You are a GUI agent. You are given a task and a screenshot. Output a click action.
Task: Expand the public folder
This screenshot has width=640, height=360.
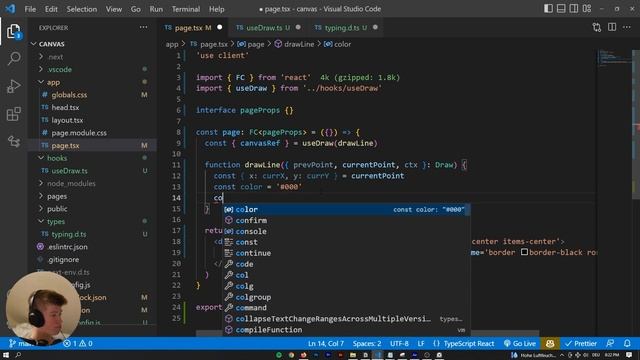coord(57,209)
